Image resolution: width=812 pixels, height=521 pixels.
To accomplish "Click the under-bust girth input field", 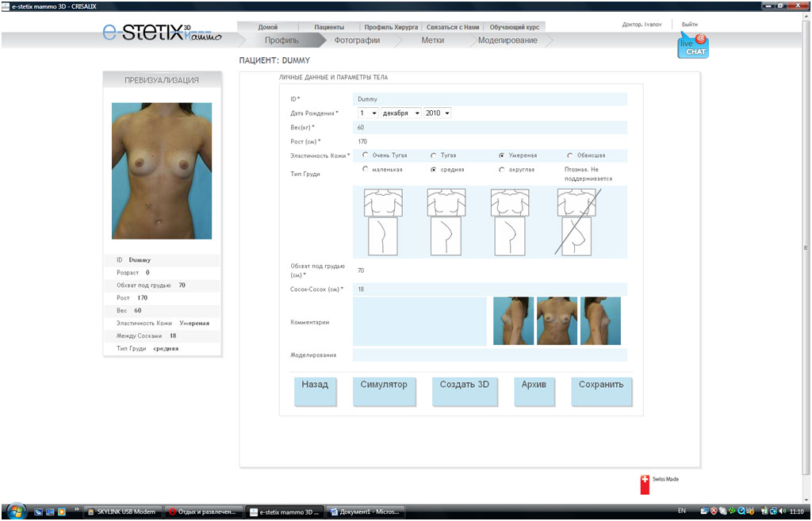I will click(490, 270).
